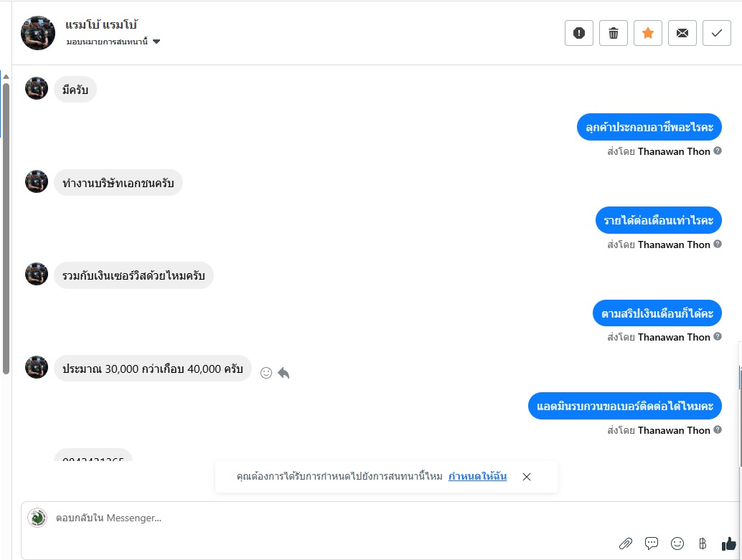
Task: Mark conversation as spam with exclamation icon
Action: click(x=579, y=33)
